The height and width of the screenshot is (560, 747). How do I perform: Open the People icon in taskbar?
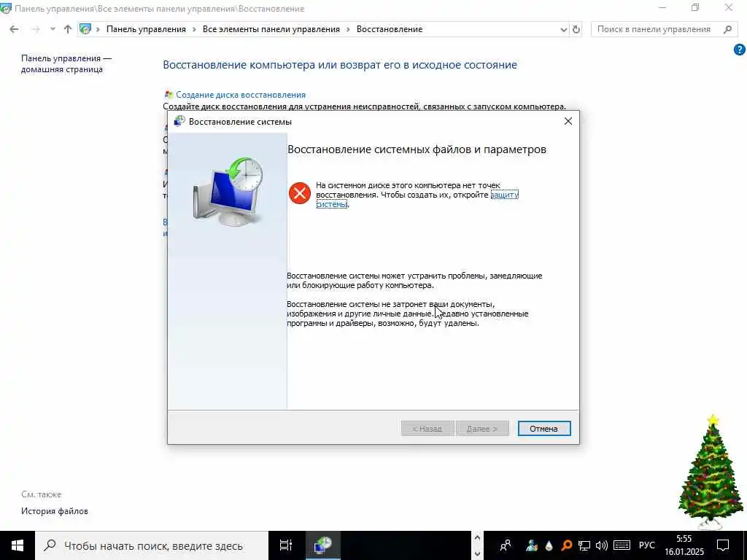click(x=506, y=545)
